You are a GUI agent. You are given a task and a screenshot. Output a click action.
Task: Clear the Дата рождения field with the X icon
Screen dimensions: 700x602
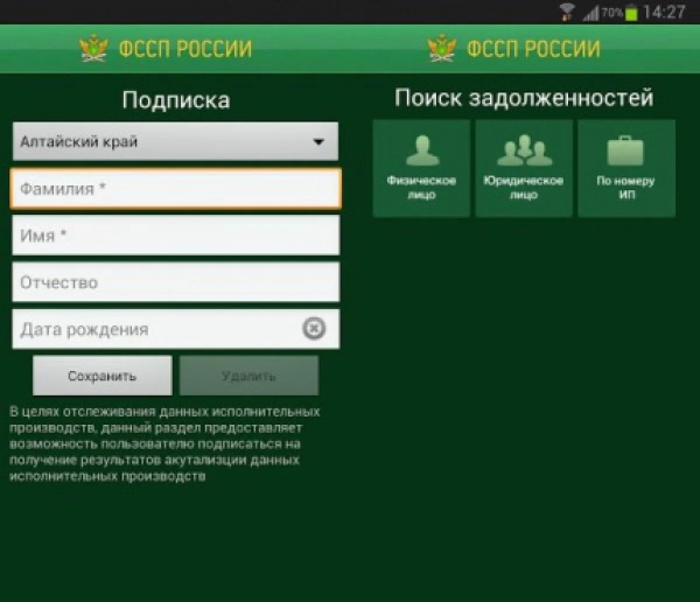tap(314, 329)
